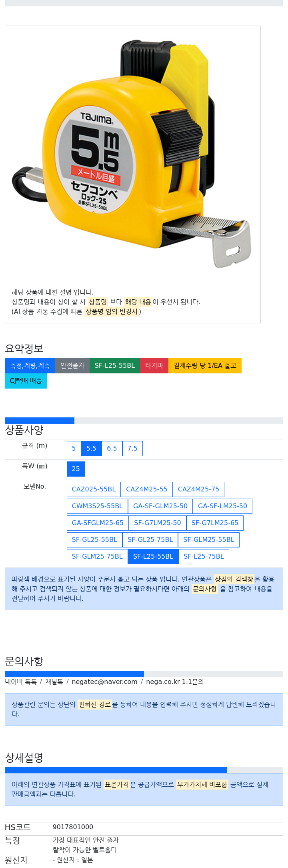Screen dimensions: 288x868
Task: Open the 타지마 brand tag
Action: (154, 366)
